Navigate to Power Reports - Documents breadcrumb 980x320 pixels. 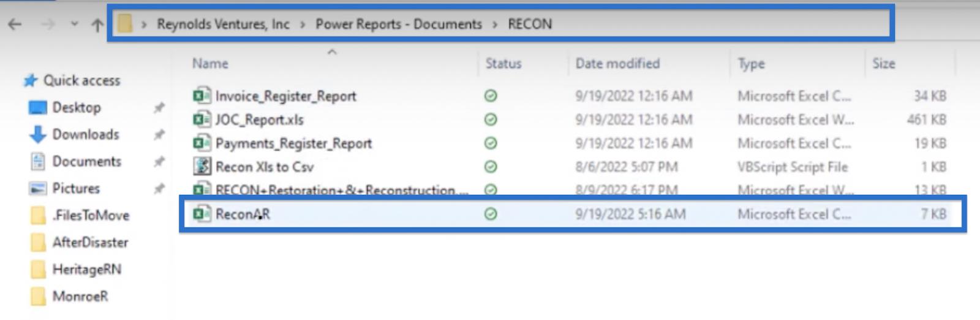[399, 24]
